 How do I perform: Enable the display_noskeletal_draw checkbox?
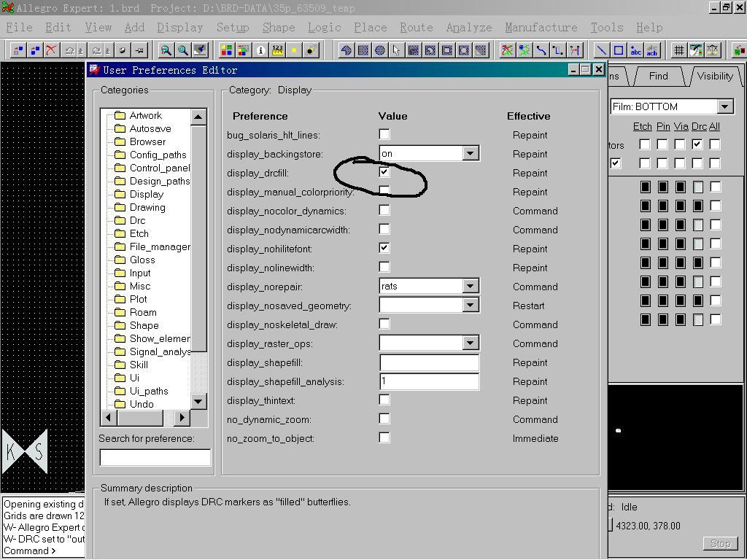point(384,324)
